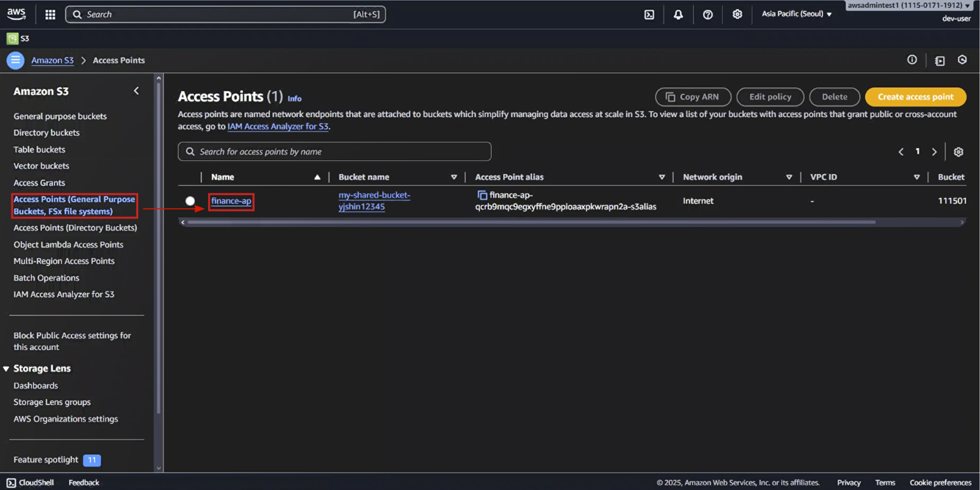
Task: Collapse the Storage Lens section
Action: 6,368
